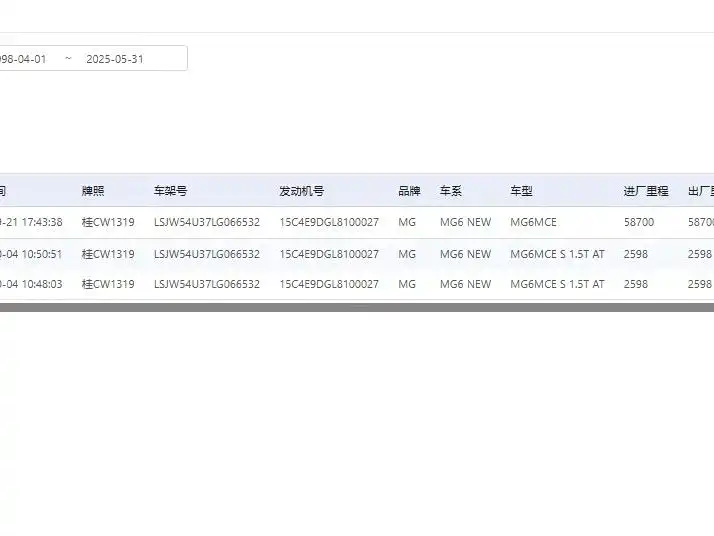Sort by 车架号 column header
The image size is (714, 536).
click(170, 191)
